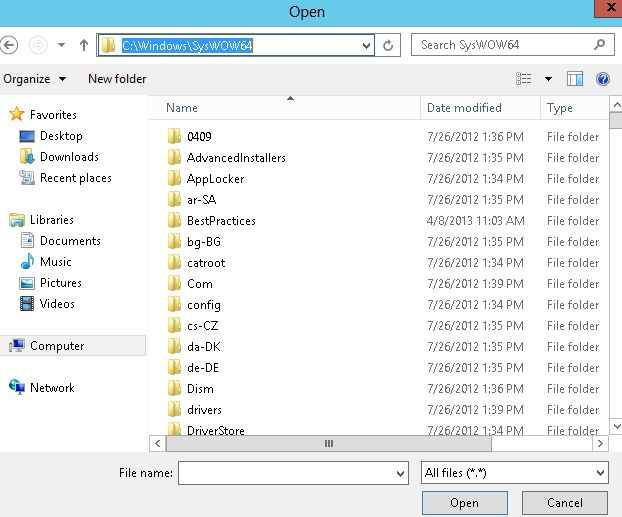
Task: Expand the File name dropdown arrow
Action: (x=401, y=473)
